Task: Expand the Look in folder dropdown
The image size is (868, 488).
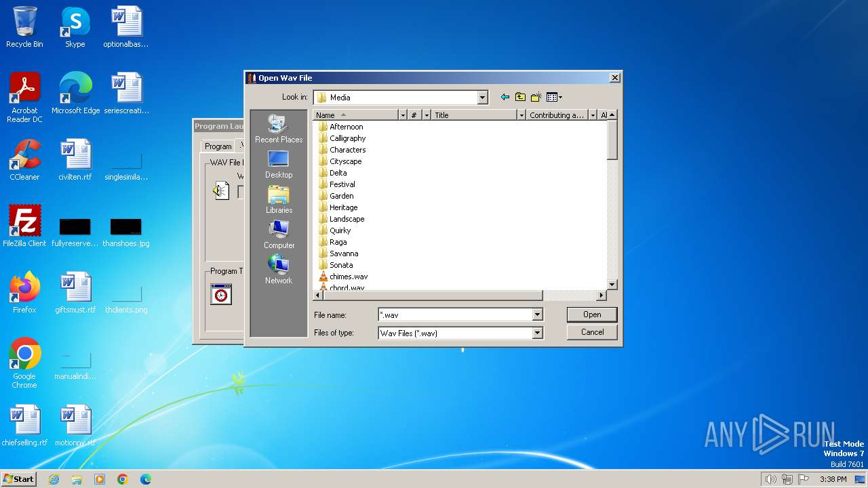Action: [x=482, y=98]
